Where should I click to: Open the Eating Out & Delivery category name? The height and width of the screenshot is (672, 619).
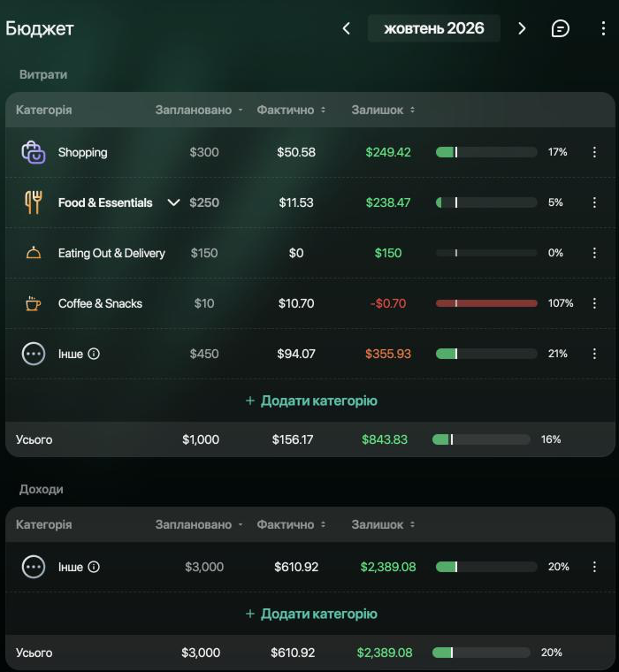[111, 253]
